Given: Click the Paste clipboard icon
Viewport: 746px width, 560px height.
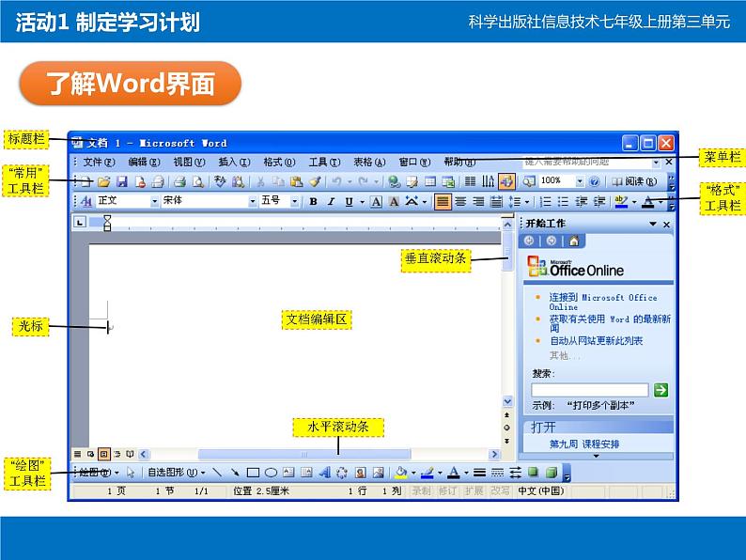Looking at the screenshot, I should (296, 181).
